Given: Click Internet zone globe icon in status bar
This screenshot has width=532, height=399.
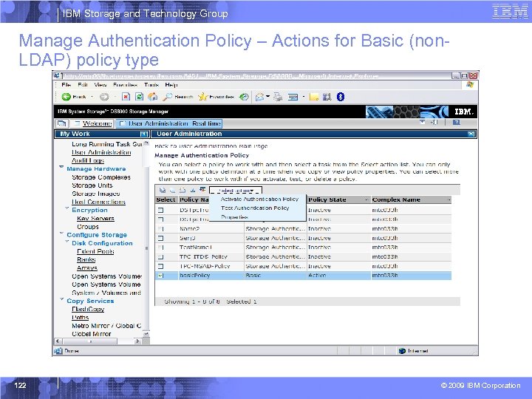Looking at the screenshot, I should click(x=402, y=351).
